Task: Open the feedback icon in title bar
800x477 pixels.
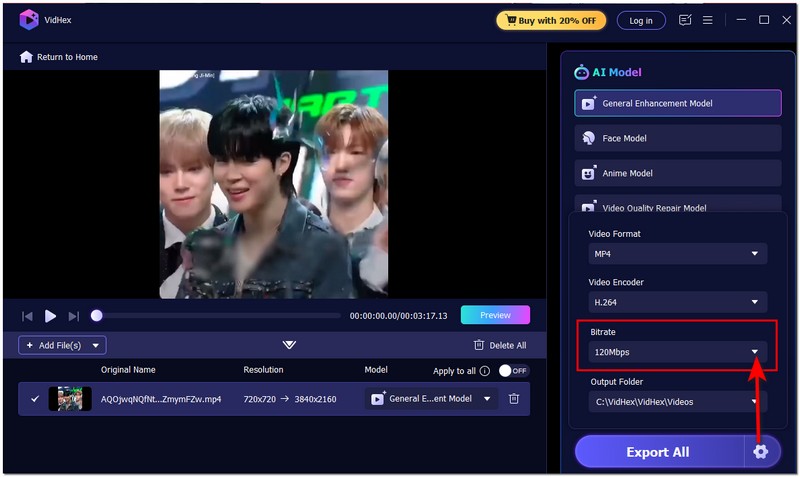Action: [685, 20]
